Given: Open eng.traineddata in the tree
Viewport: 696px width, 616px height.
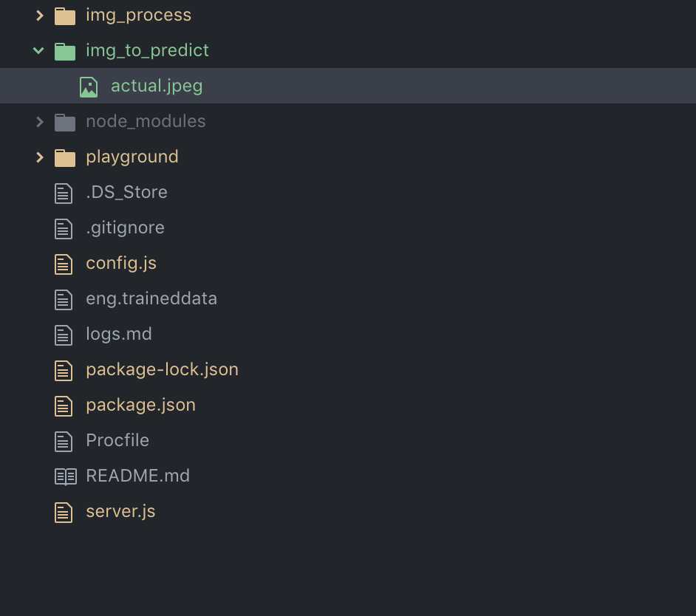Looking at the screenshot, I should tap(151, 298).
